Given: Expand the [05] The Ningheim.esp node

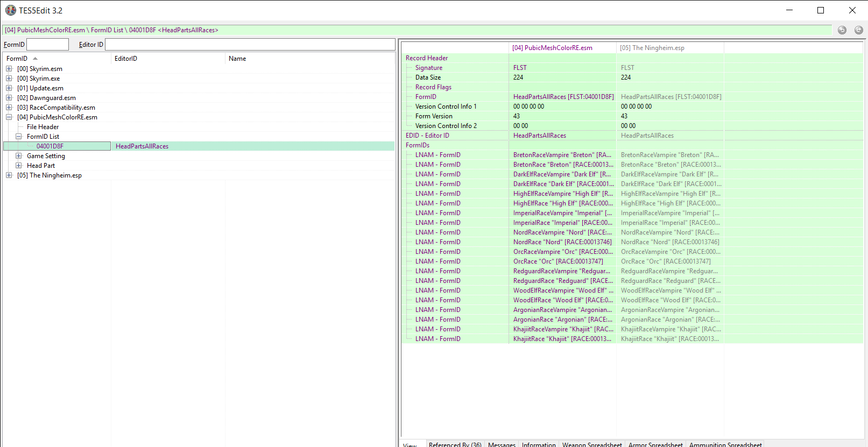Looking at the screenshot, I should (9, 175).
